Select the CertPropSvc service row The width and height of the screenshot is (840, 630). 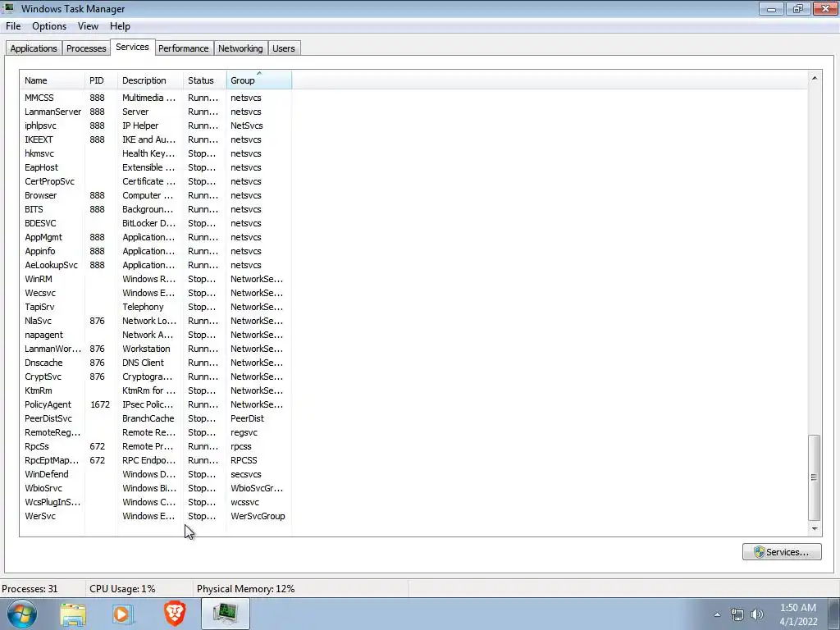tap(155, 181)
